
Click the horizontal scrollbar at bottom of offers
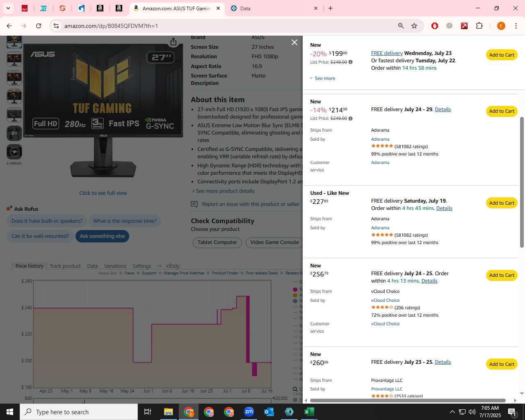[408, 400]
